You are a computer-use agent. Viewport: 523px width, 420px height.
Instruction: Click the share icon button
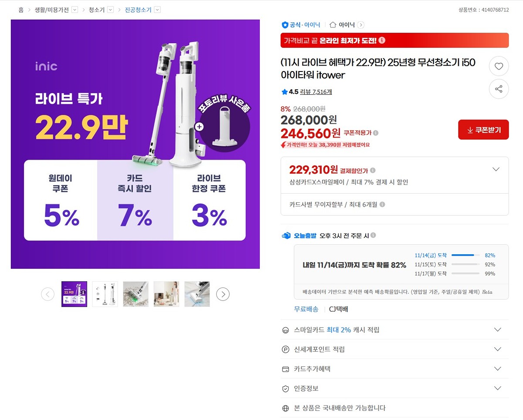pyautogui.click(x=499, y=89)
